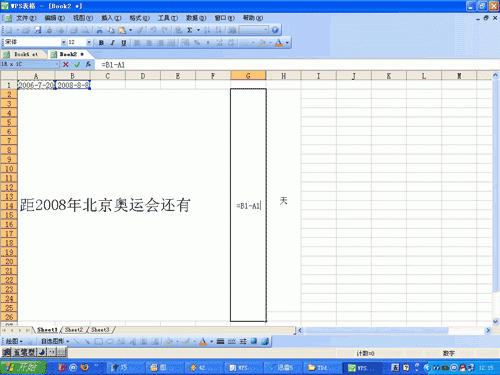Open the 文件 (File) menu
This screenshot has width=500, height=375.
(x=26, y=18)
